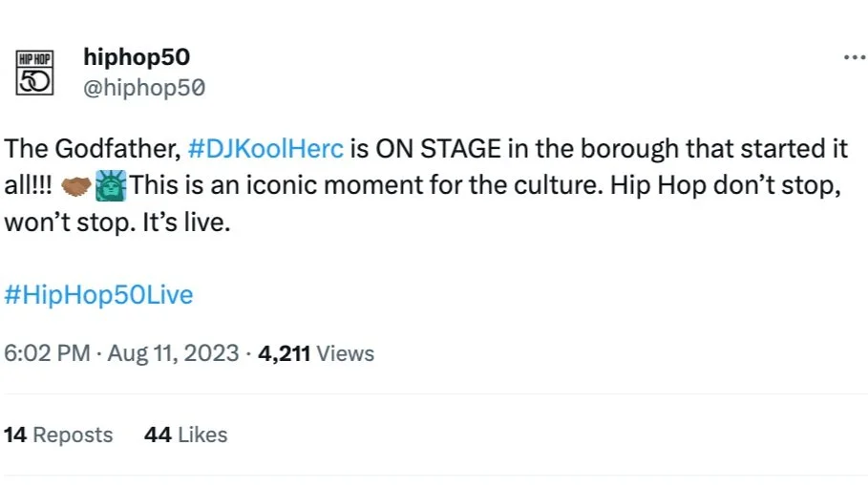The width and height of the screenshot is (868, 488).
Task: Click the Aug 11, 2023 date
Action: [173, 353]
